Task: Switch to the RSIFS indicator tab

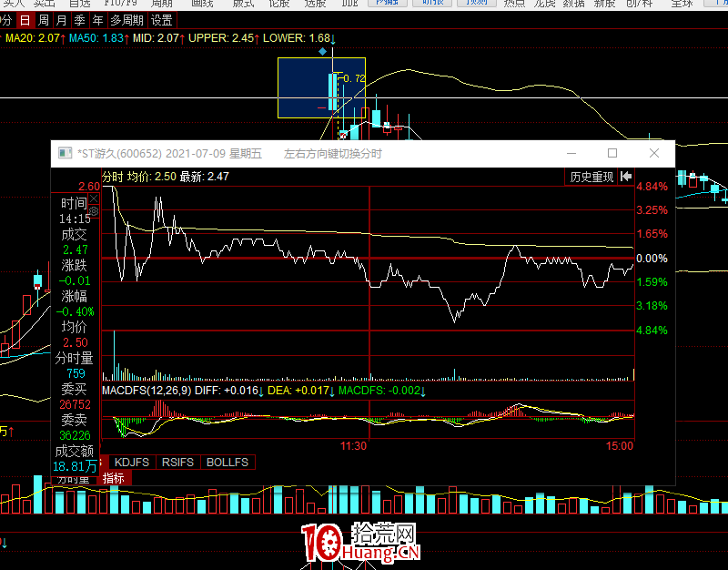Action: [x=177, y=463]
